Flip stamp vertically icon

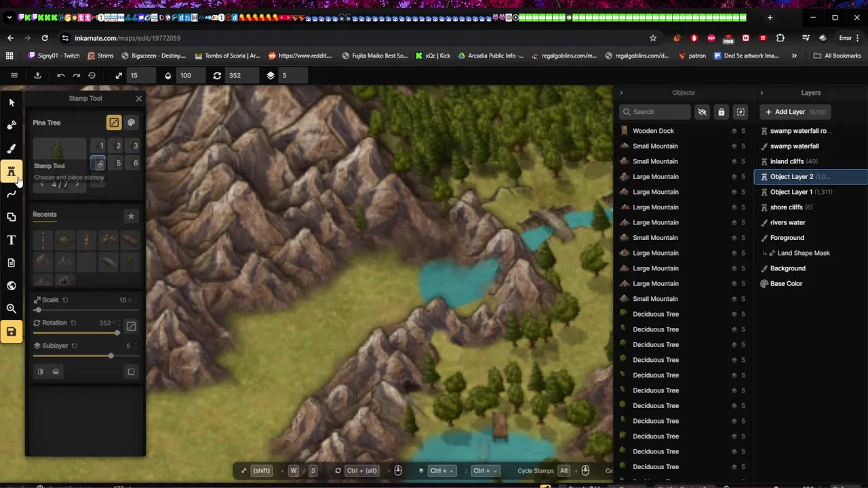coord(56,371)
